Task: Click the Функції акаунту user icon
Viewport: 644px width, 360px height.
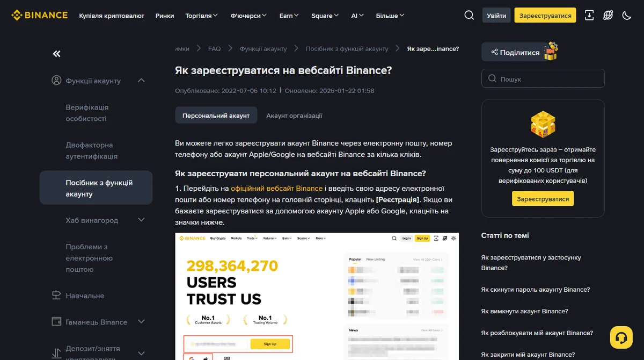Action: (x=56, y=81)
